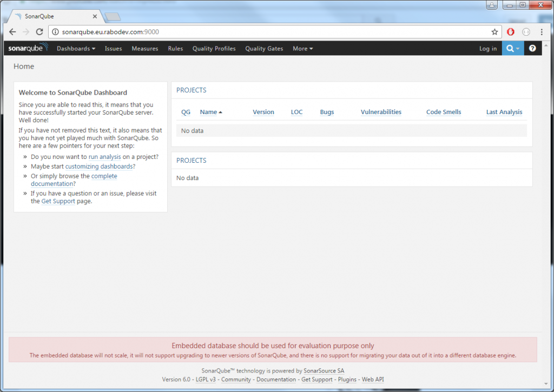The image size is (554, 392).
Task: Open a new browser tab
Action: click(x=113, y=17)
